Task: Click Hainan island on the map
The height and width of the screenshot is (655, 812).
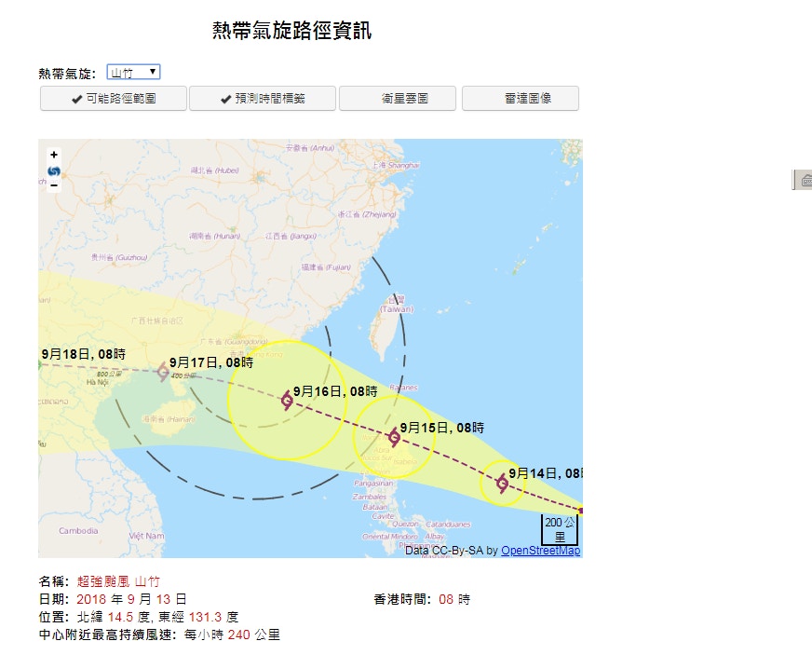Action: click(x=156, y=424)
